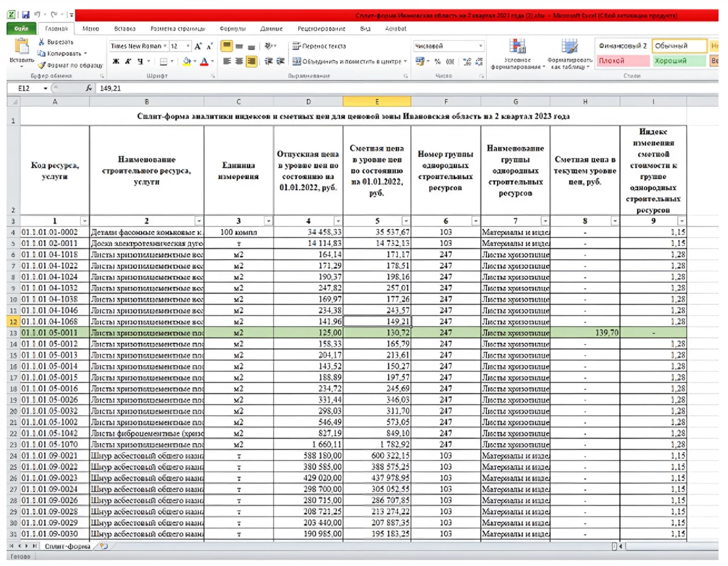Click the Increase Indent icon
This screenshot has width=728, height=566.
[280, 61]
